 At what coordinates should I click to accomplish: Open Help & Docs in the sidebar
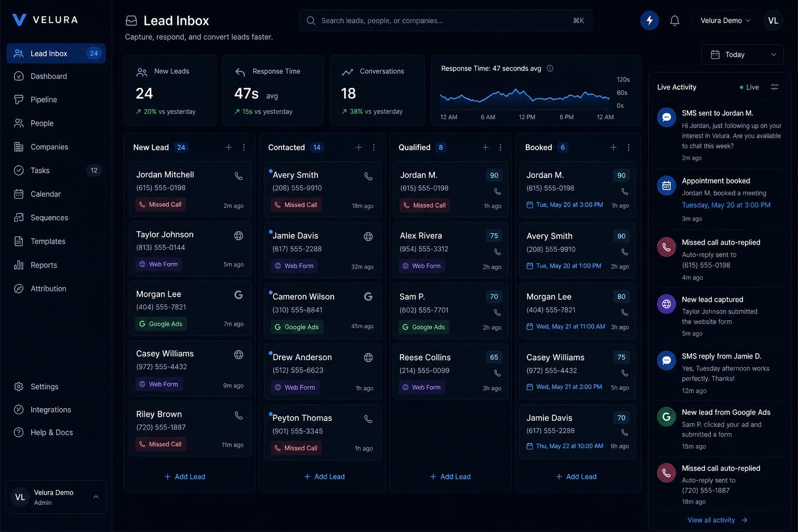[x=56, y=433]
